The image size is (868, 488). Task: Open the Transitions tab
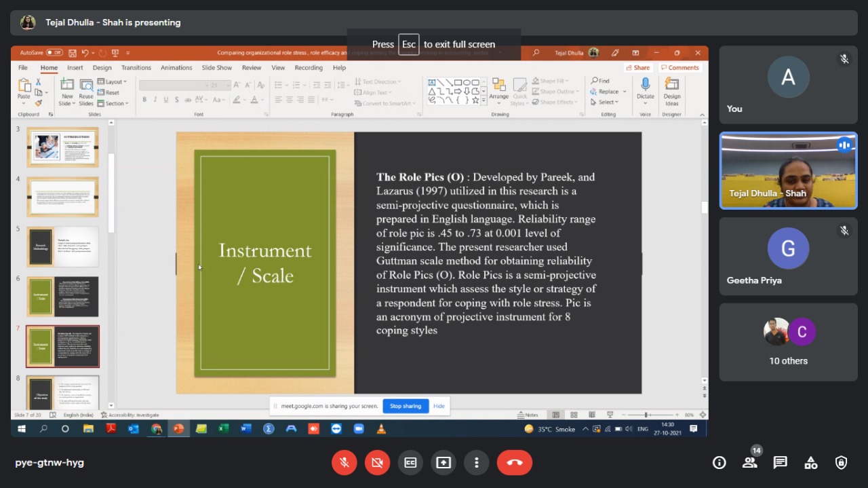tap(136, 68)
